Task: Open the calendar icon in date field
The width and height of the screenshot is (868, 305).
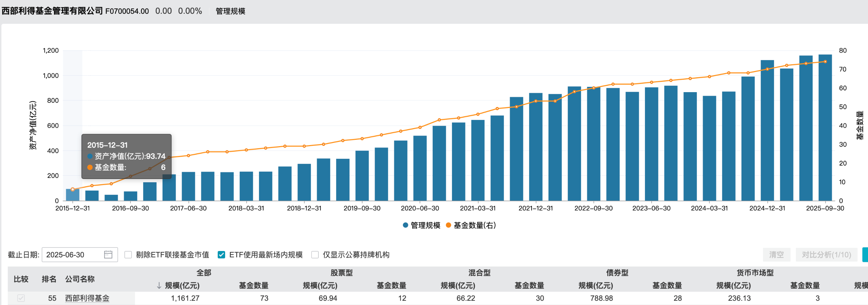Action: [108, 255]
